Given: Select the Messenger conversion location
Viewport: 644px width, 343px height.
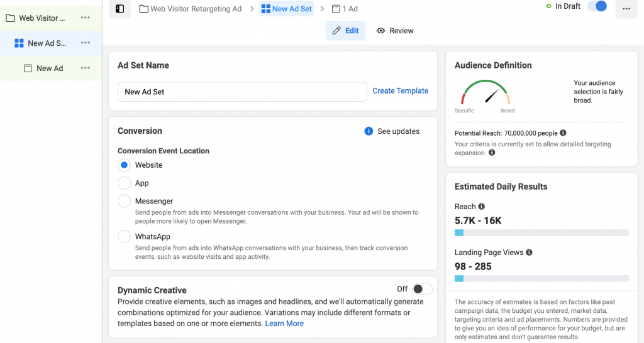Looking at the screenshot, I should click(125, 201).
